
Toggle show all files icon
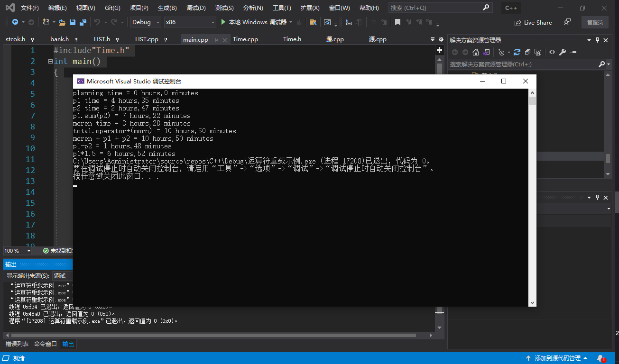[x=538, y=52]
